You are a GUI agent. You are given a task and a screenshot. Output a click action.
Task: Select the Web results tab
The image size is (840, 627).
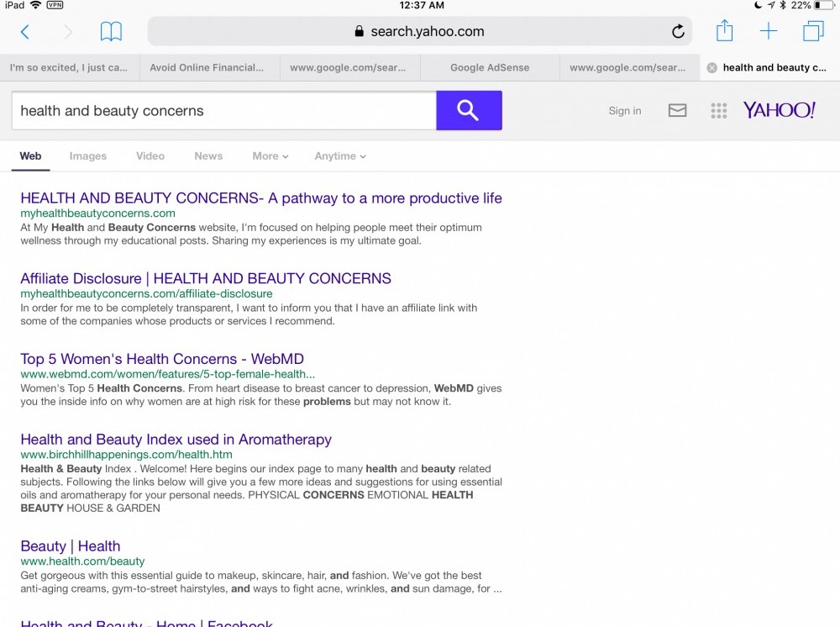[30, 156]
